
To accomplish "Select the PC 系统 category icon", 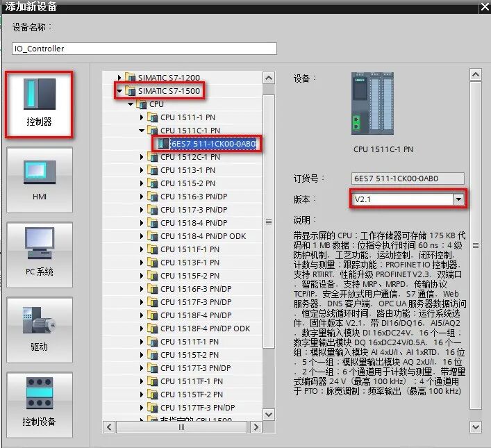I will (x=40, y=255).
